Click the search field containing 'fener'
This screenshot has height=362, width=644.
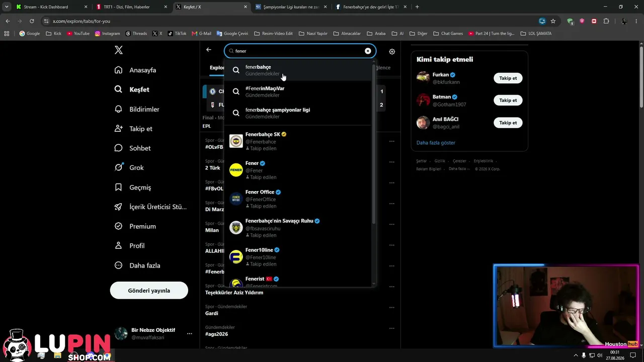coord(300,51)
